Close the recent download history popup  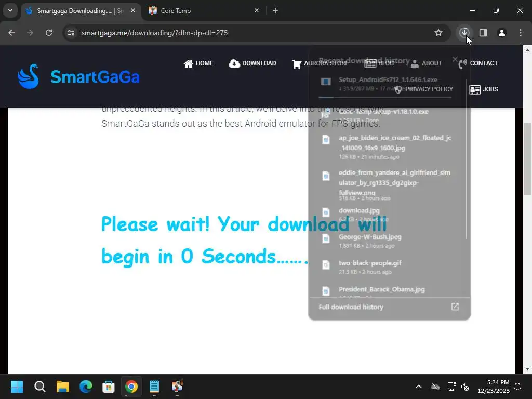click(x=455, y=59)
